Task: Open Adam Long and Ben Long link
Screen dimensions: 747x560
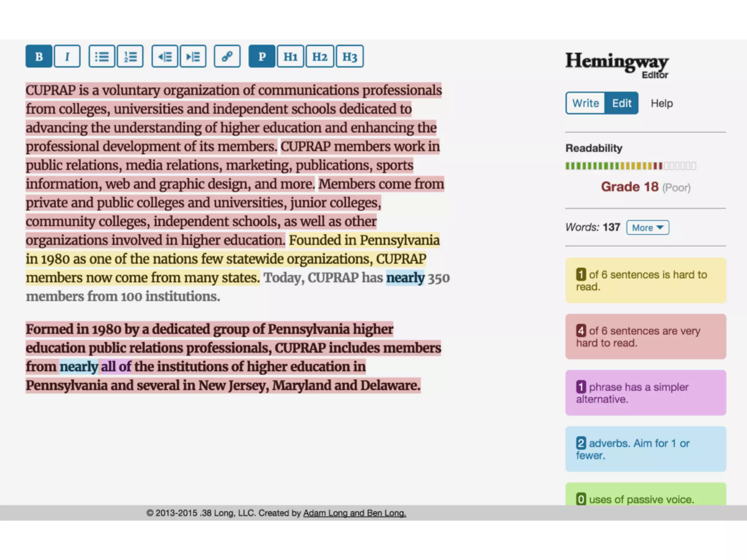Action: 355,513
